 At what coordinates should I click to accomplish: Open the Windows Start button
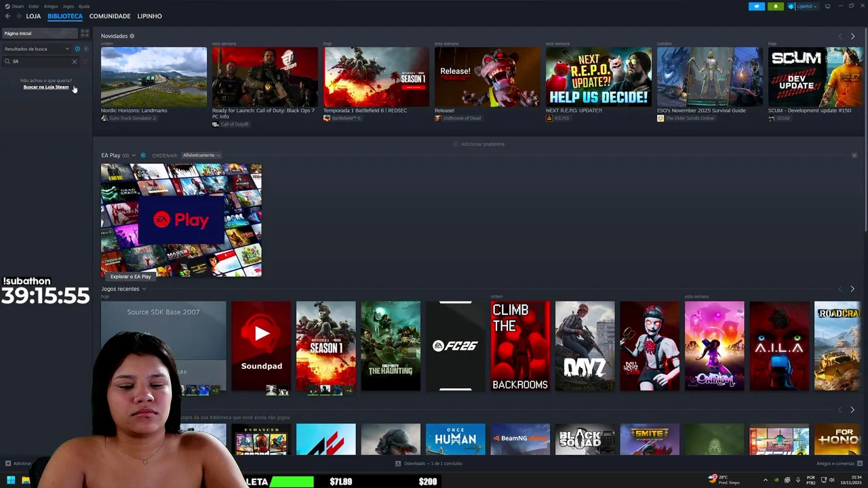(11, 481)
